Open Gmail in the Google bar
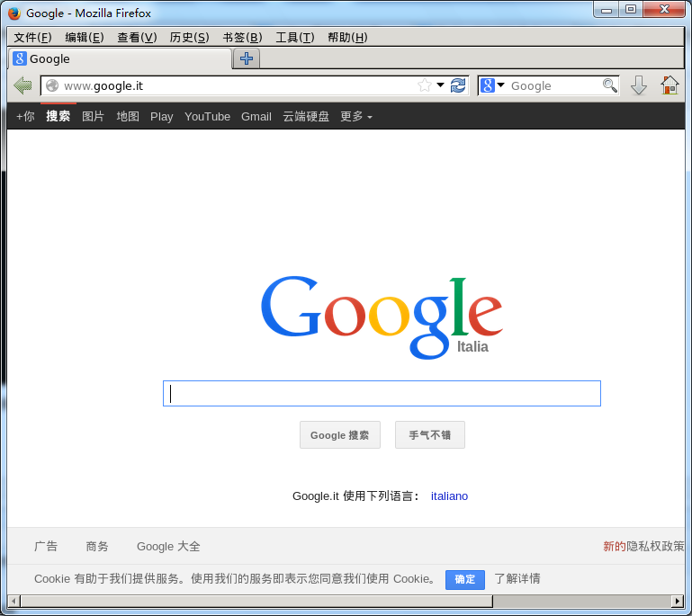The height and width of the screenshot is (616, 692). (x=256, y=116)
